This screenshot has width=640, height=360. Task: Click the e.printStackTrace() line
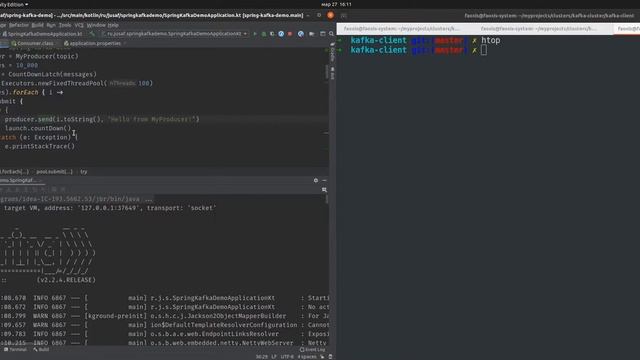pyautogui.click(x=40, y=146)
